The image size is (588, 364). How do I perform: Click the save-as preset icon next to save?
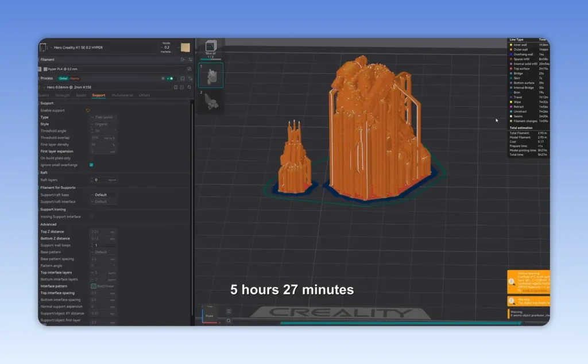182,87
